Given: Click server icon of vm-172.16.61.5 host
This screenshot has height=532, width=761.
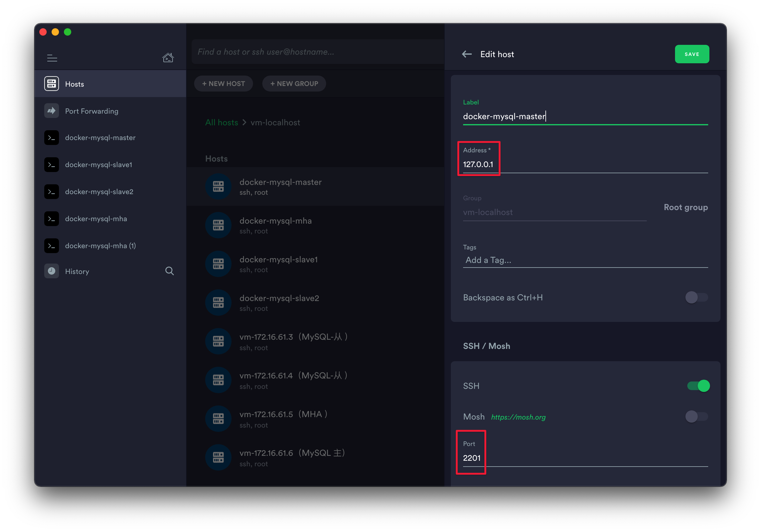Looking at the screenshot, I should click(x=218, y=419).
